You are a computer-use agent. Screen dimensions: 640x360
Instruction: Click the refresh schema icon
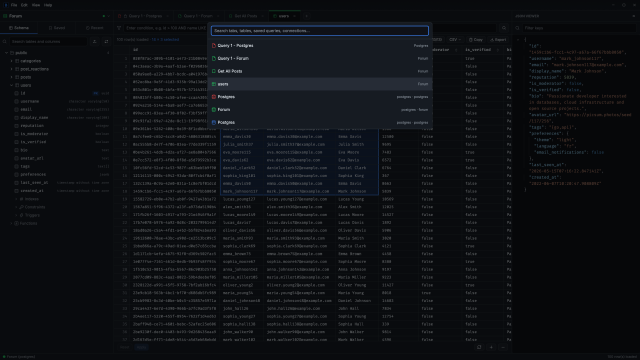[106, 42]
